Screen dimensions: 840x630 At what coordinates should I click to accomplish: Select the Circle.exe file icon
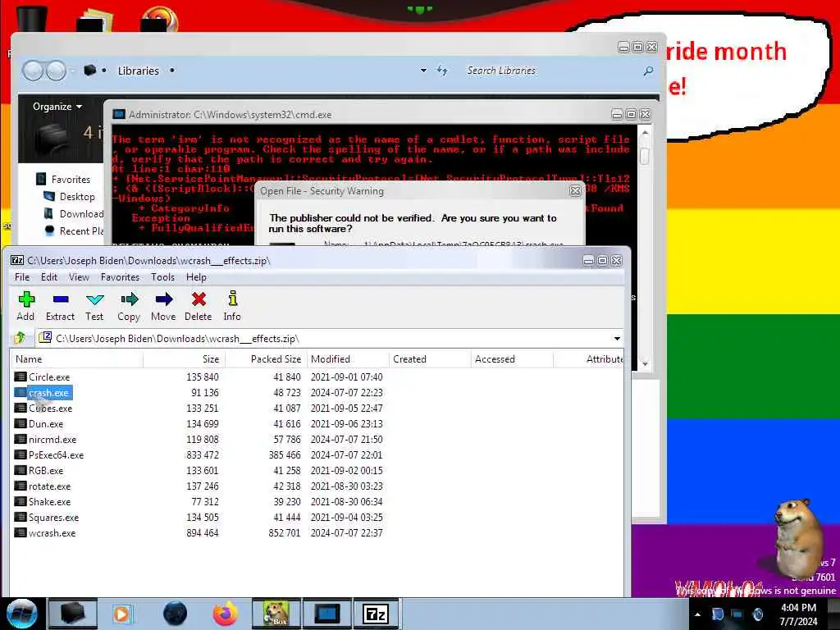click(x=21, y=377)
